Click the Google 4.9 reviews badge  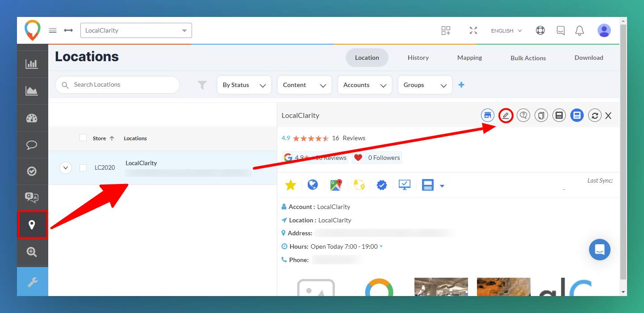point(315,158)
